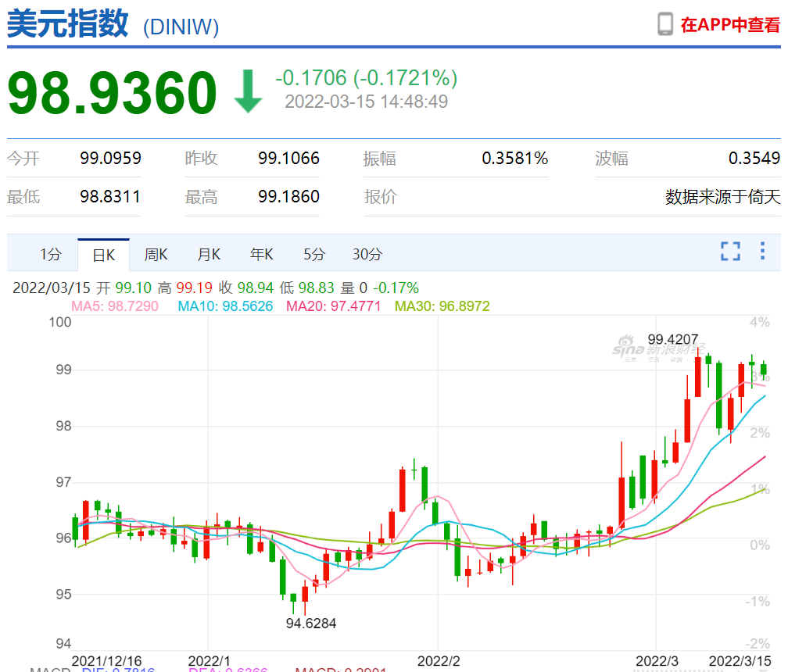Click the 99.4207 high point label

coord(673,340)
